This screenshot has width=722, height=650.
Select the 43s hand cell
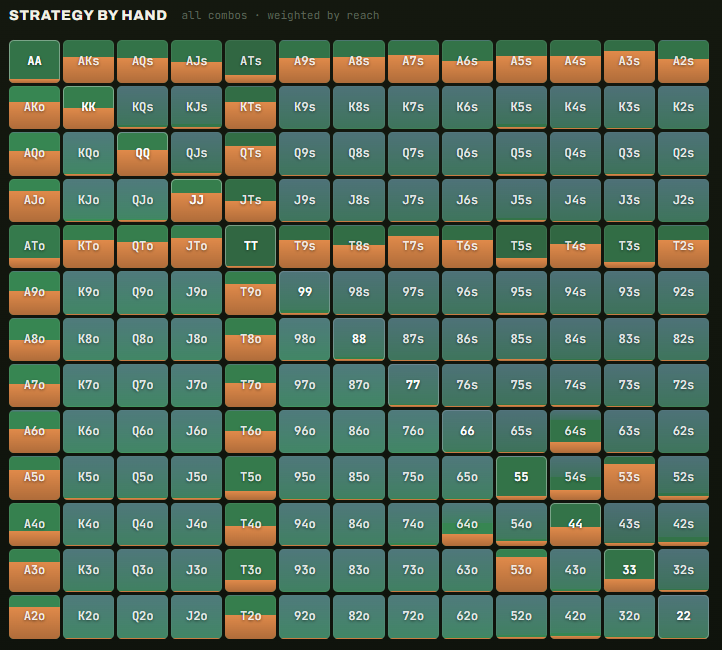coord(629,524)
